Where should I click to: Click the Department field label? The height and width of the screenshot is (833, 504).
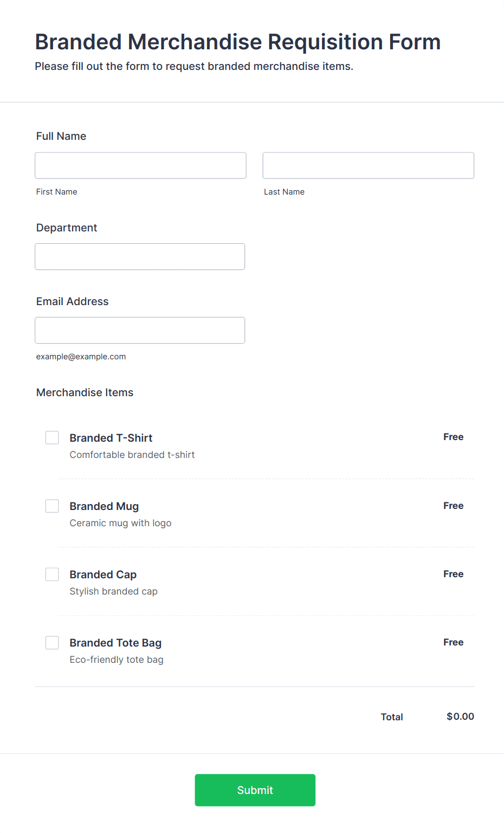pos(67,228)
